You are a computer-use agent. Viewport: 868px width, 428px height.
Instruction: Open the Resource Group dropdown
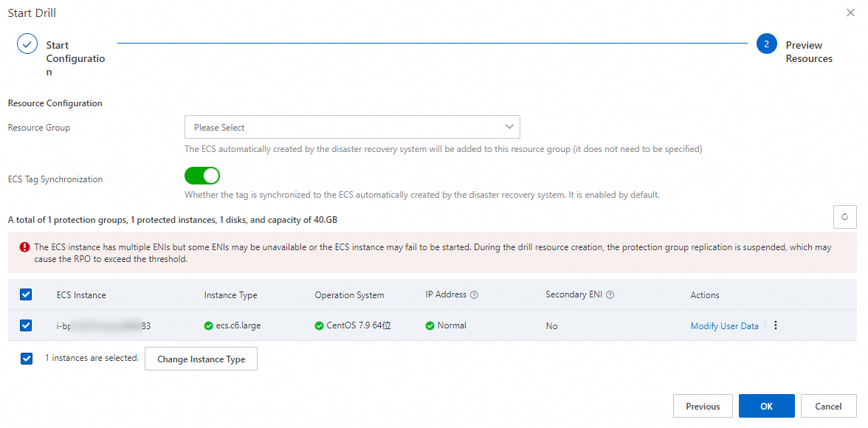pos(352,127)
